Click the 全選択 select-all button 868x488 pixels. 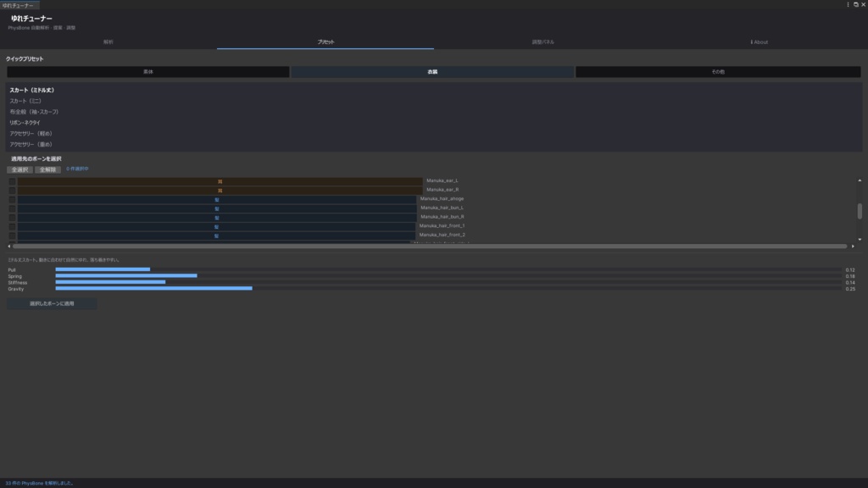20,169
